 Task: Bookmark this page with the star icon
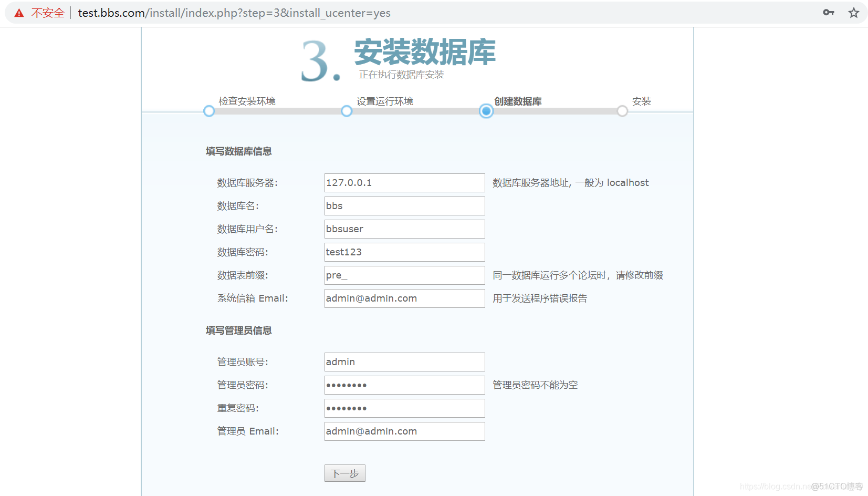click(854, 13)
